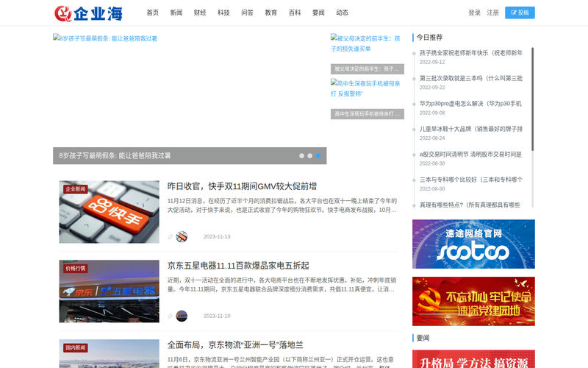Screen dimensions: 588x368
Task: Click date 2023-11-10
Action: 217,316
